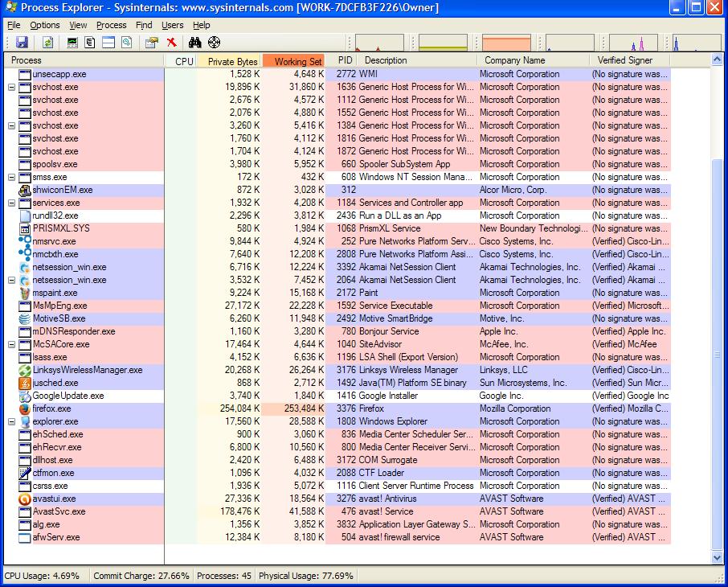The image size is (728, 587).
Task: Click the 253,484 K working set value
Action: [304, 409]
